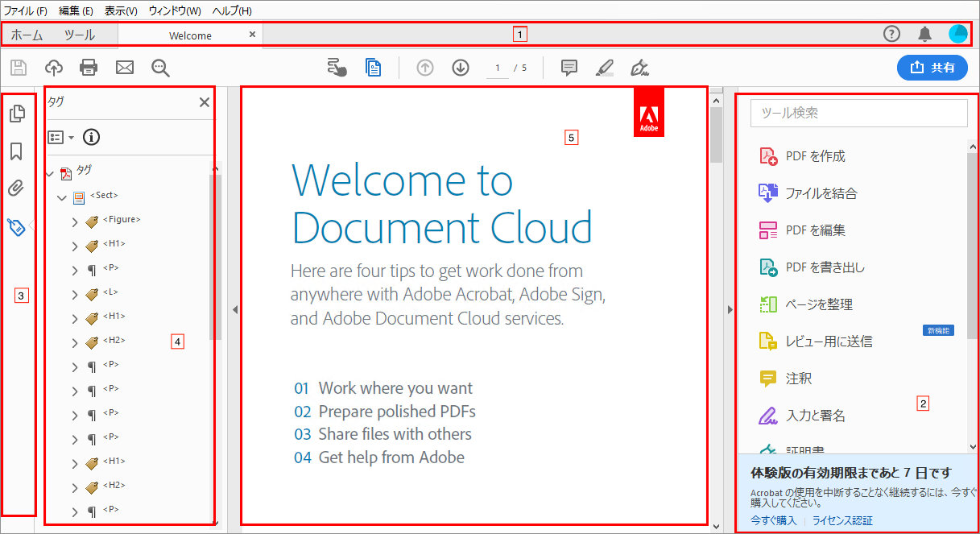Screen dimensions: 980x534
Task: Open the page thumbnails panel
Action: tap(16, 114)
